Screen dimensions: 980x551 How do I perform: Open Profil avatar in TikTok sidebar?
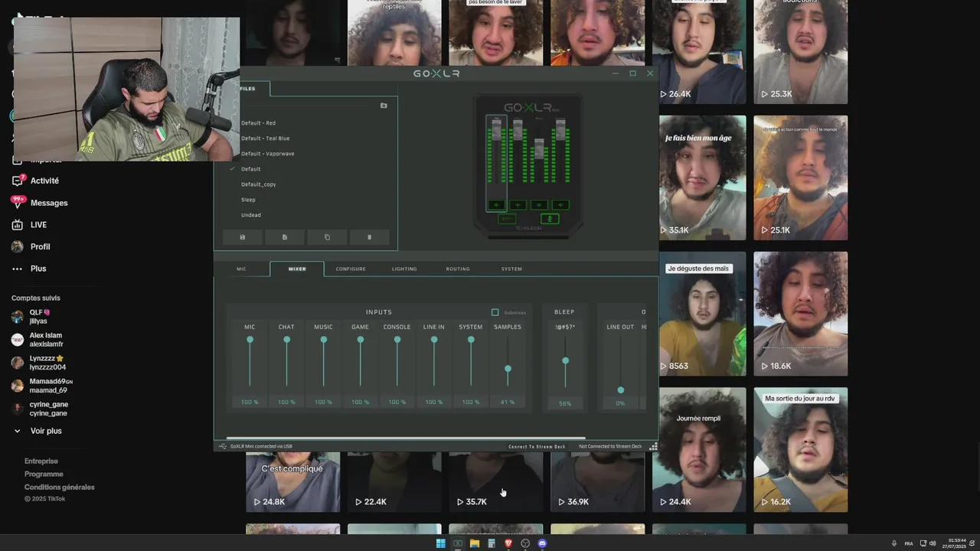click(x=17, y=246)
